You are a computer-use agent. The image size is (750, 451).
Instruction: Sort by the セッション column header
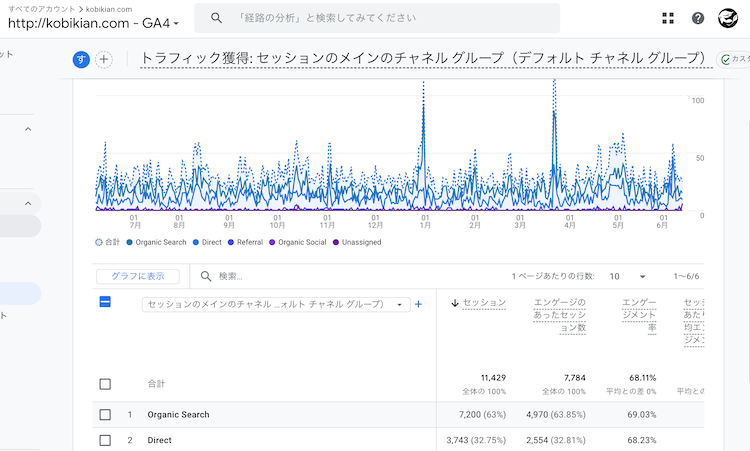pyautogui.click(x=484, y=303)
